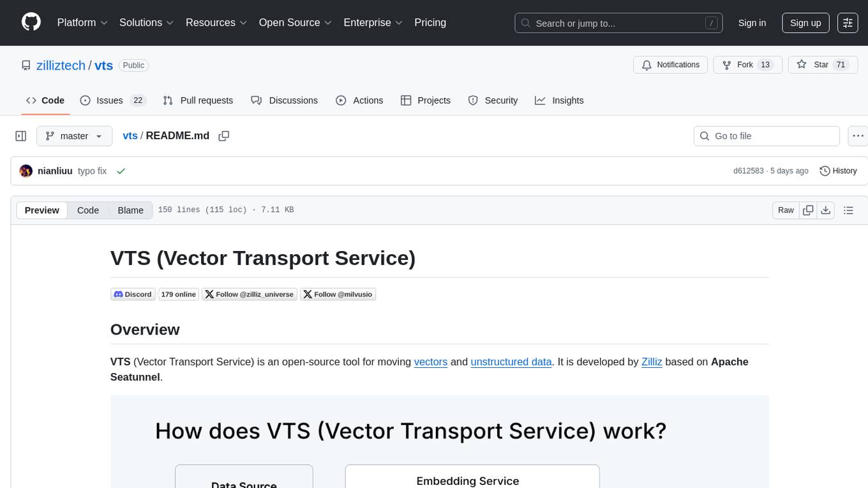Open the unstructured data link
This screenshot has width=868, height=488.
click(511, 362)
